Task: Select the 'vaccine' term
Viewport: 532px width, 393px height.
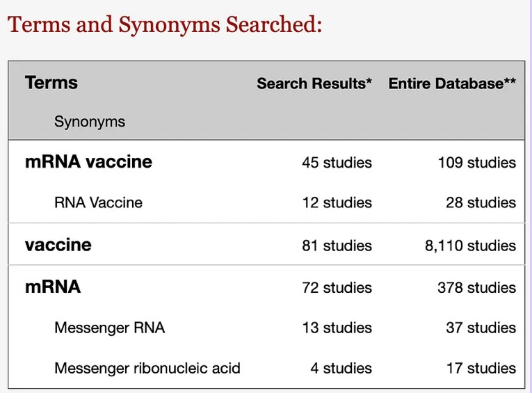Action: tap(58, 245)
